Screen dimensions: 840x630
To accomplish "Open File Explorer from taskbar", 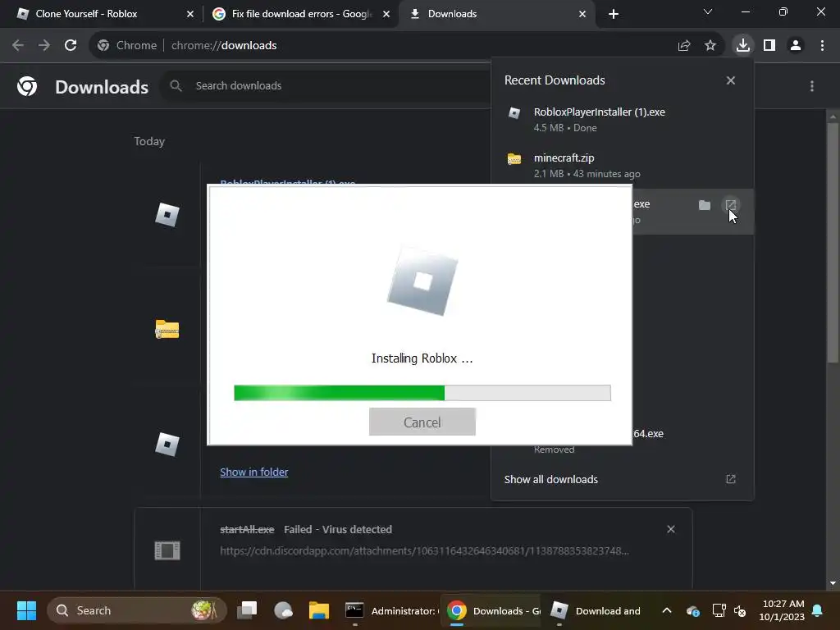I will [319, 610].
